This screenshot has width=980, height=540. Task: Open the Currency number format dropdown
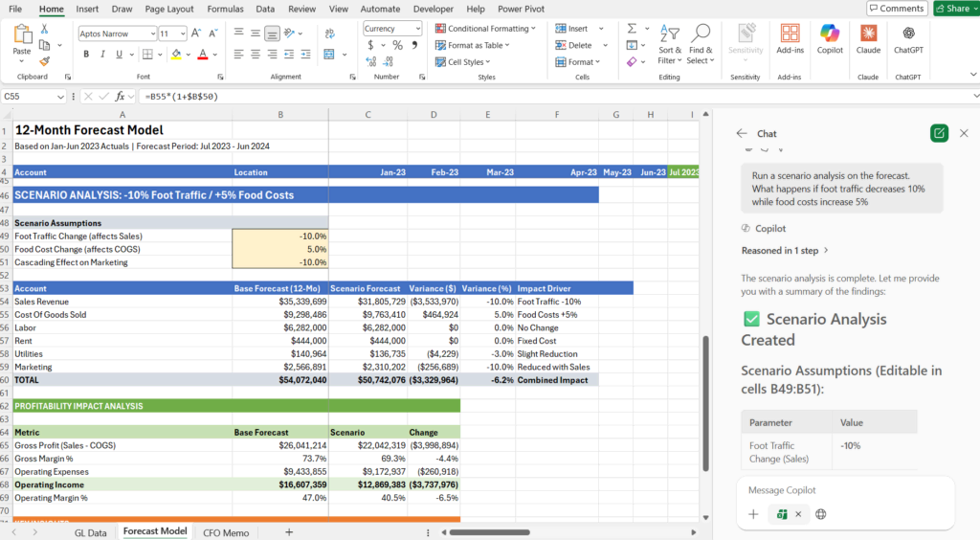[x=417, y=29]
